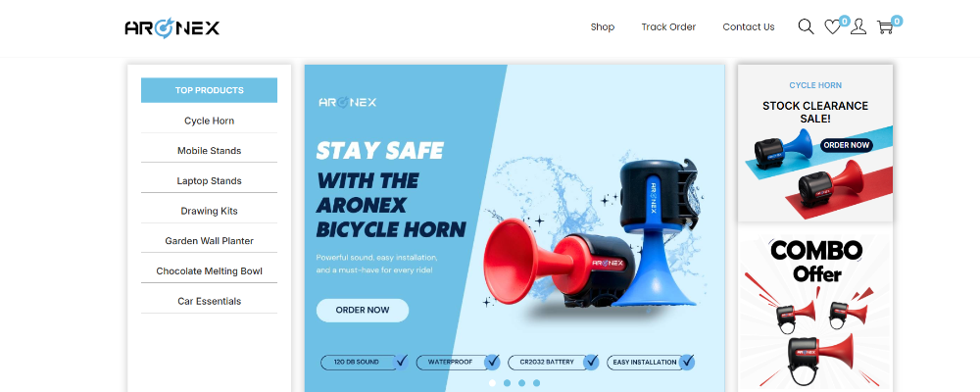Click ORDER NOW in stock clearance ad
980x392 pixels.
tap(847, 145)
